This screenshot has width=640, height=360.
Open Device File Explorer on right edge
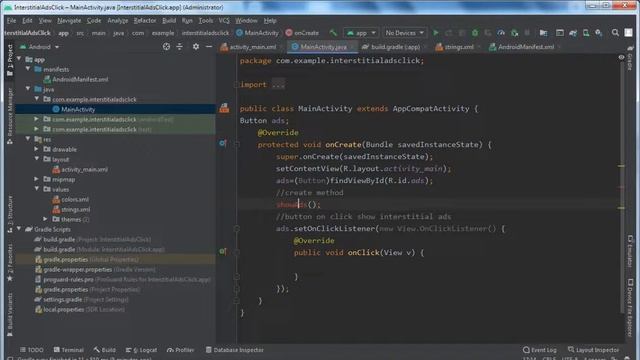click(x=631, y=308)
